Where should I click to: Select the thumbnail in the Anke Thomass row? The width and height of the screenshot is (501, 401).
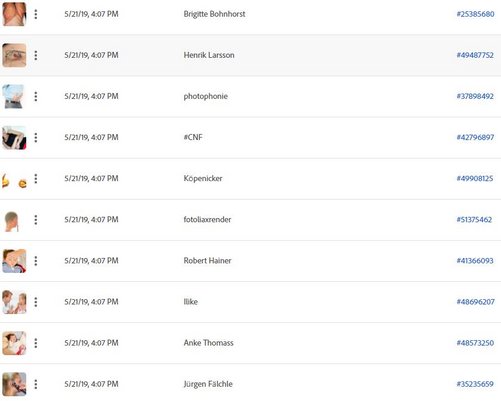coord(14,343)
